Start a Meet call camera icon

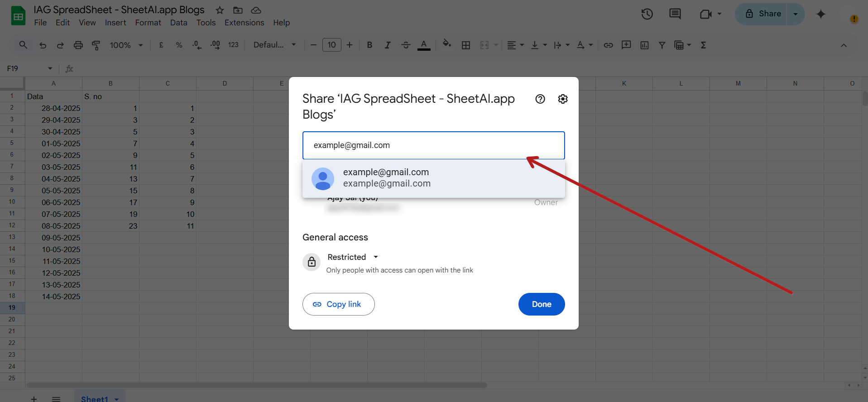[x=706, y=14]
